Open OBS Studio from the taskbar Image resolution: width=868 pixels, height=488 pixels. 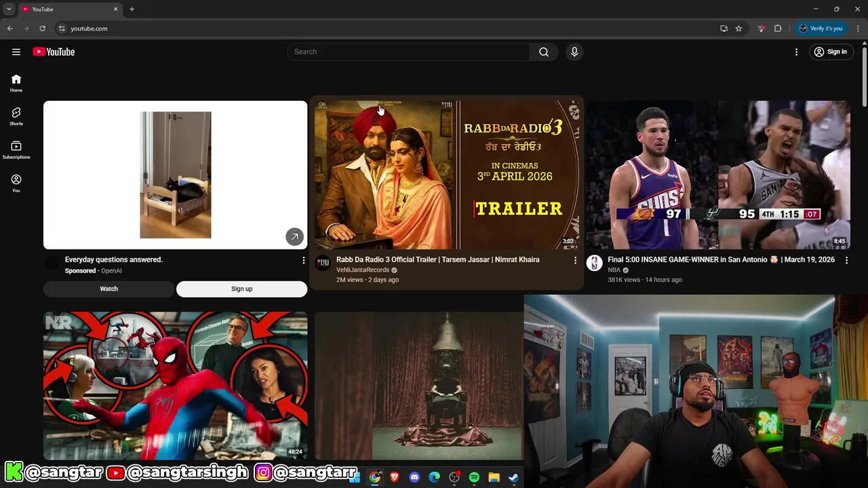[x=454, y=477]
